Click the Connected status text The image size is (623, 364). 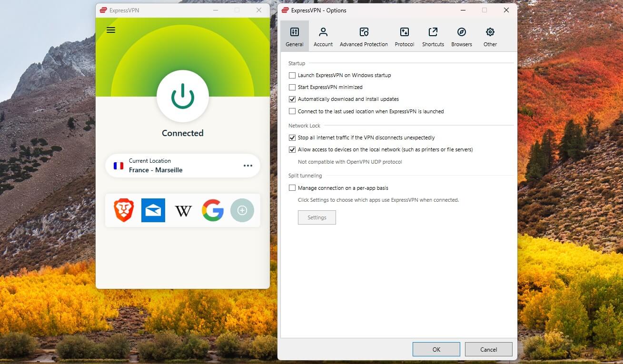click(183, 133)
